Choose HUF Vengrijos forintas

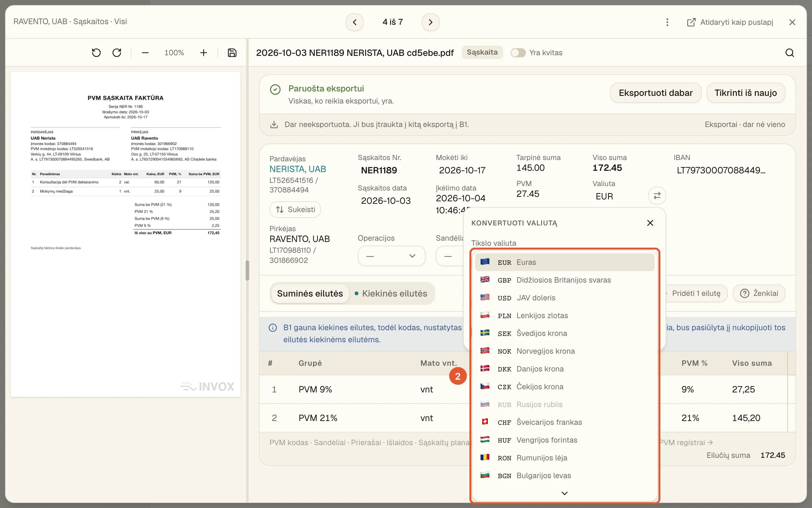(x=565, y=440)
